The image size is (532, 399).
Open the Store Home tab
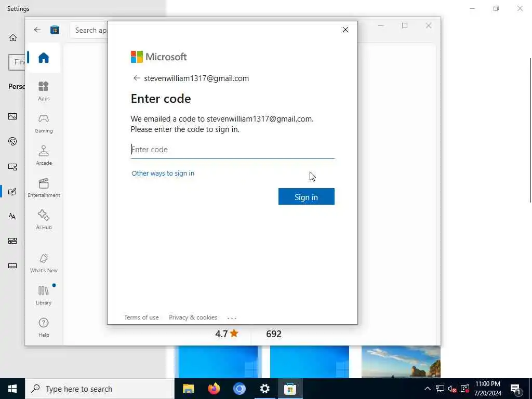click(x=44, y=58)
